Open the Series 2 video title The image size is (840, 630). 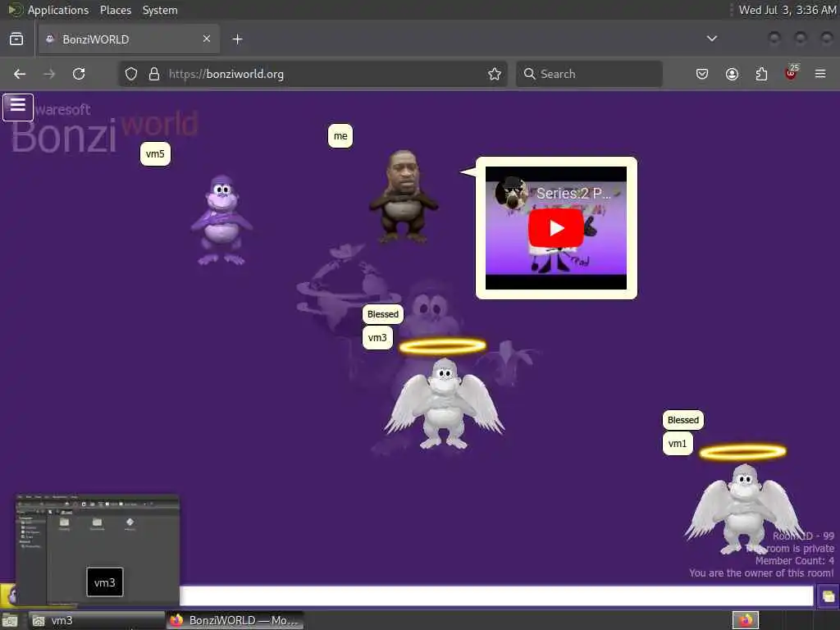[573, 194]
